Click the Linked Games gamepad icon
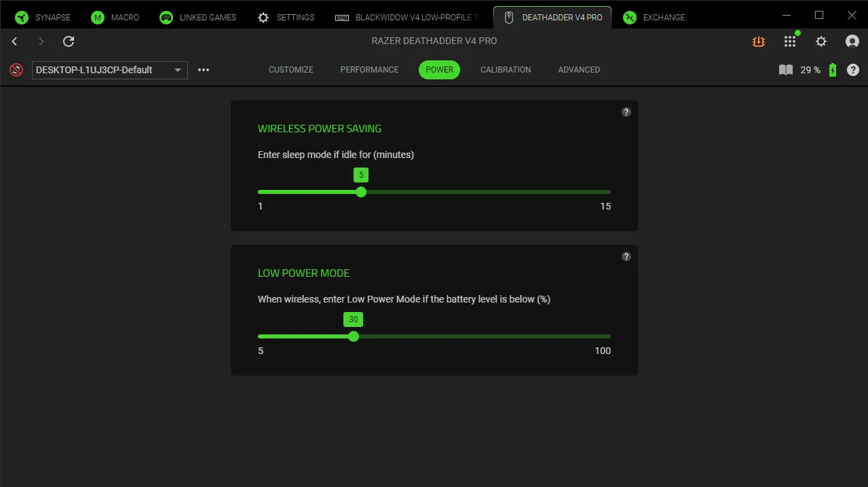This screenshot has height=487, width=868. tap(166, 17)
